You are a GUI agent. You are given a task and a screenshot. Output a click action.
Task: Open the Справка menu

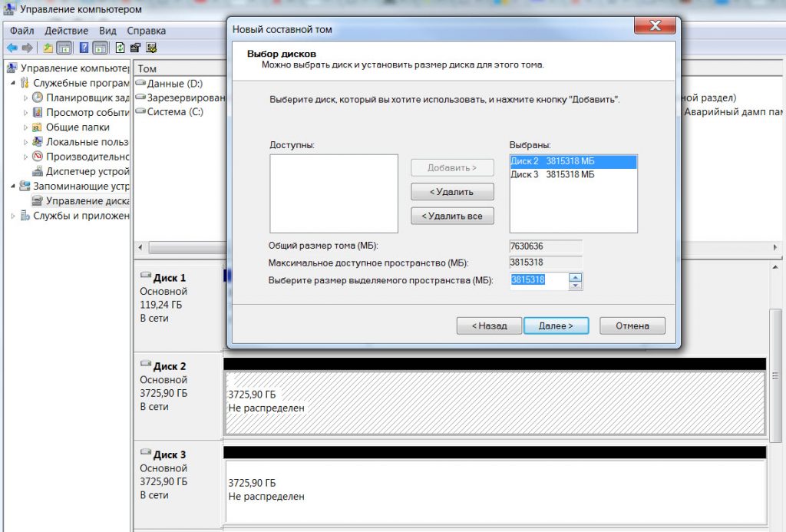(x=146, y=31)
